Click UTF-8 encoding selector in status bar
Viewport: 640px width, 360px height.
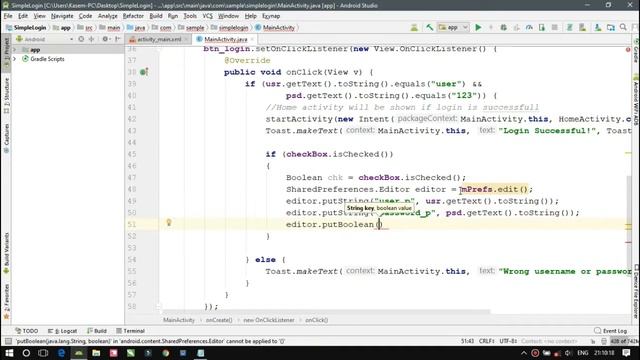[508, 341]
